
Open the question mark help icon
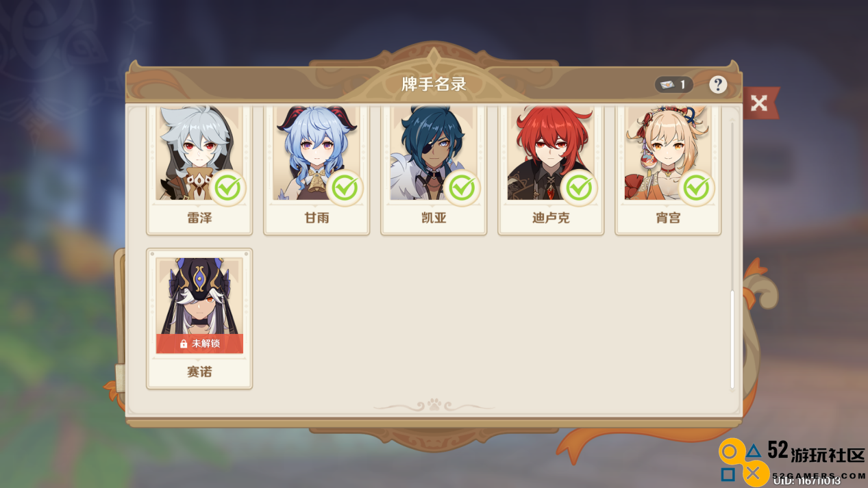[x=717, y=84]
